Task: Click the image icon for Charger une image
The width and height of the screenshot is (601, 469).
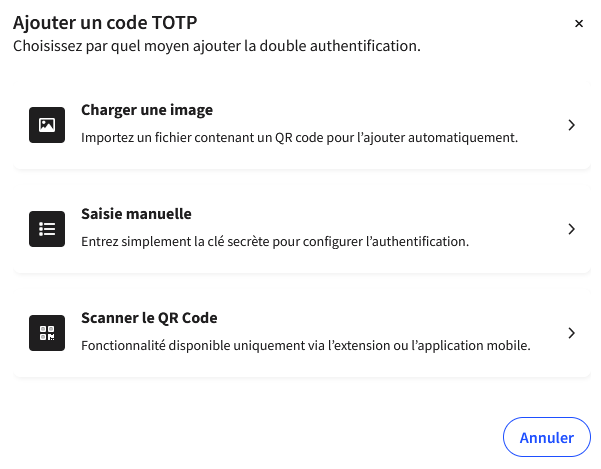Action: coord(47,125)
